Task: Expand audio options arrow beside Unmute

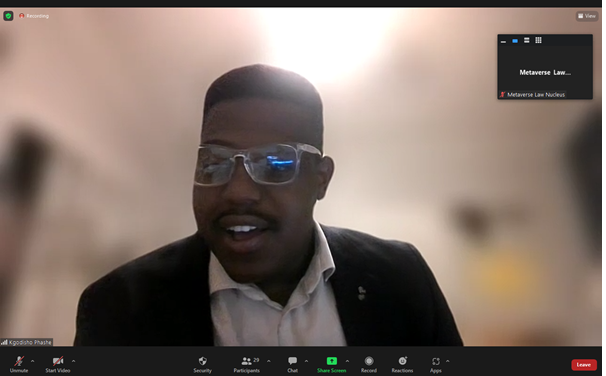Action: [x=32, y=361]
